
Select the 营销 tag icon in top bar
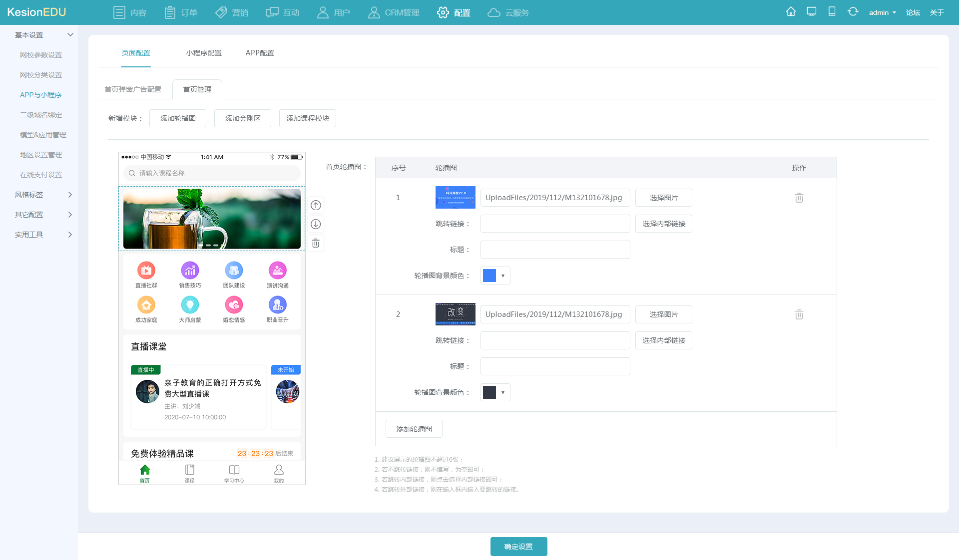[x=220, y=12]
